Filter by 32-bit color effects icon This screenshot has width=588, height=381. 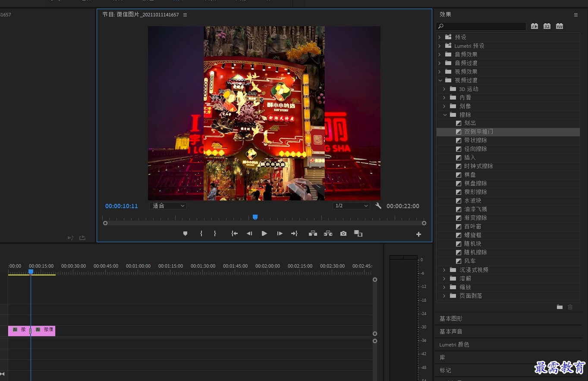coord(547,26)
